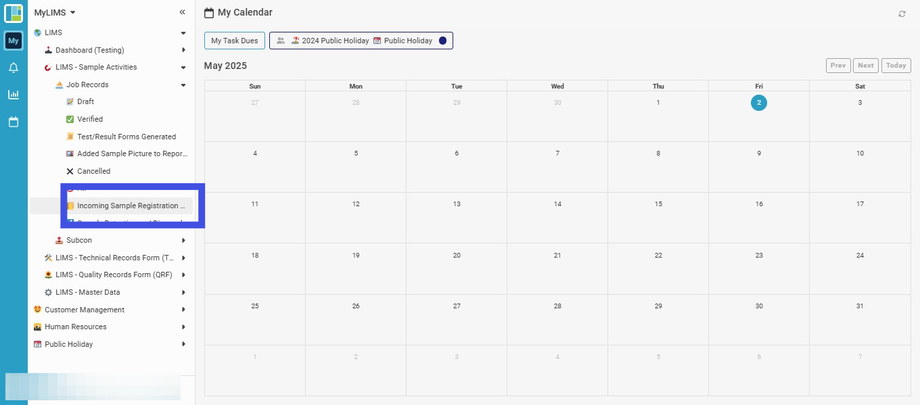Open Draft job records
The image size is (920, 405).
(86, 102)
